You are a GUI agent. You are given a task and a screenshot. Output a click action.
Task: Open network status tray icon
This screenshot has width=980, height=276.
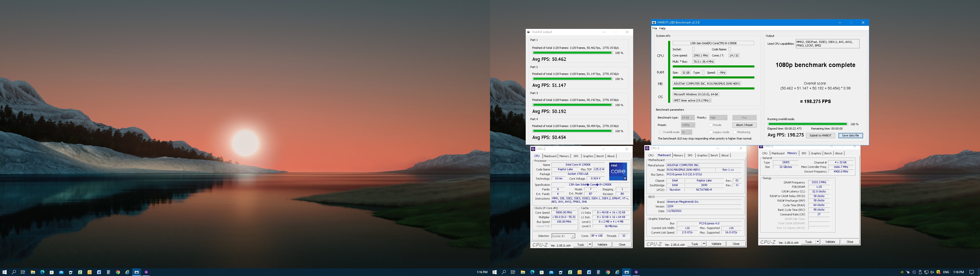[x=926, y=272]
